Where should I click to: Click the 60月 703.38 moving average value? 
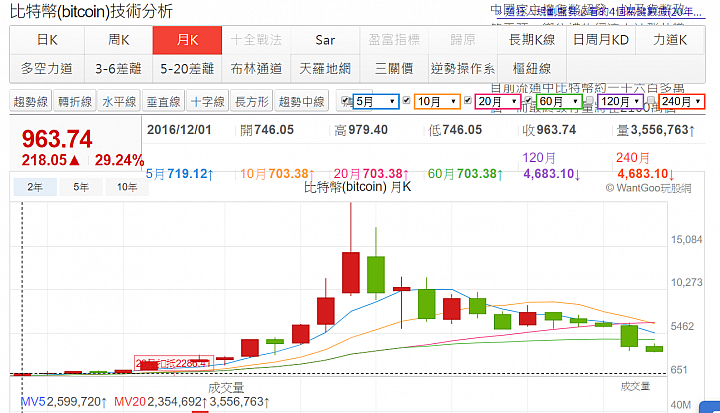coord(465,174)
